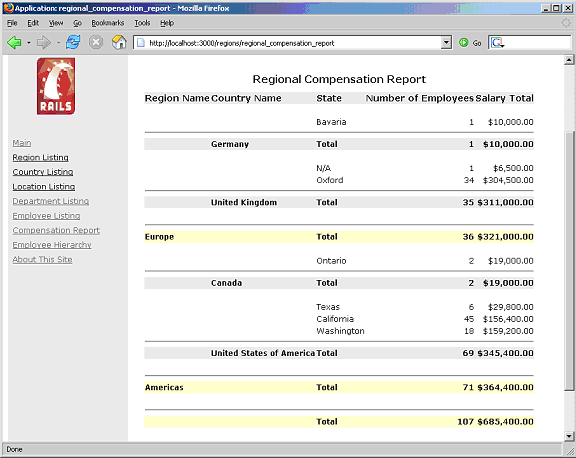Screen dimensions: 576x458
Task: Open the File menu
Action: click(x=12, y=23)
